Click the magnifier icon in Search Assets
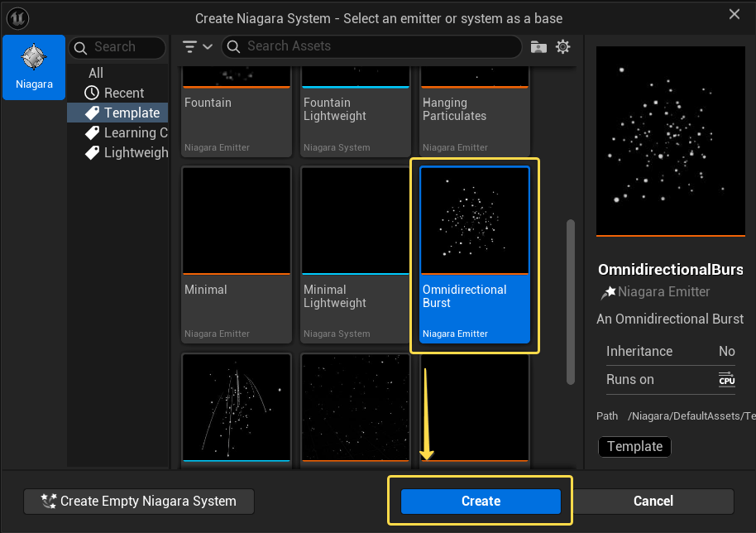 [234, 46]
